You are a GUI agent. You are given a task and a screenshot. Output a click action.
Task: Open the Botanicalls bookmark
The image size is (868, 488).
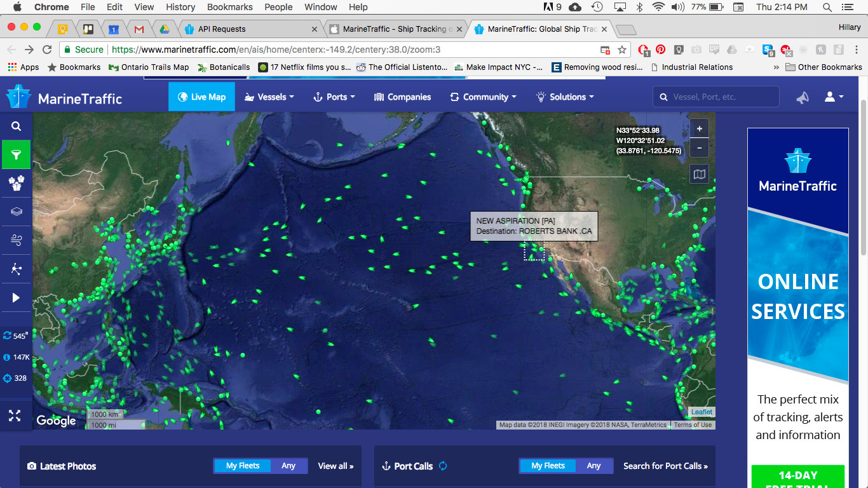(224, 67)
